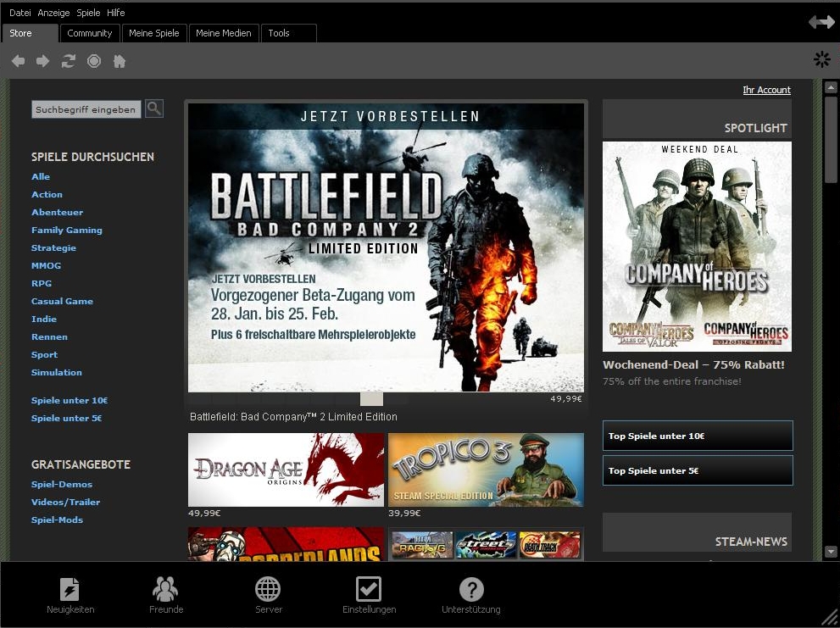Open the Tropico 3 tile
840x628 pixels.
[486, 470]
